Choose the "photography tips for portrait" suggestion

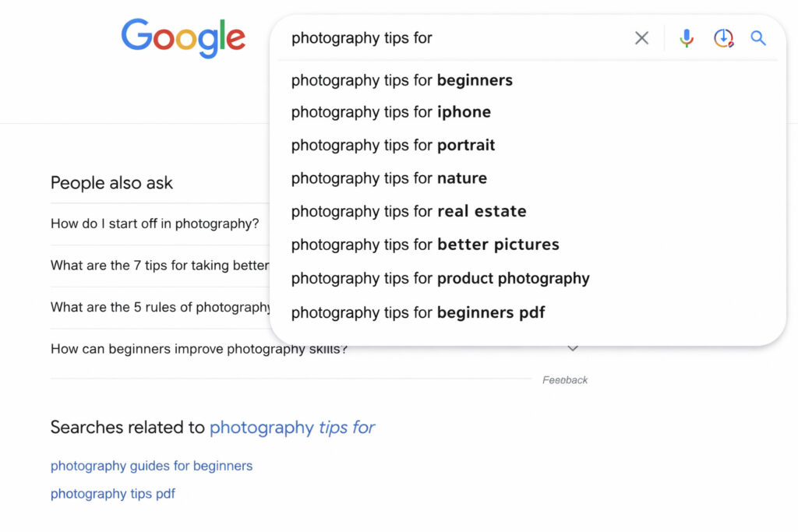click(x=393, y=145)
